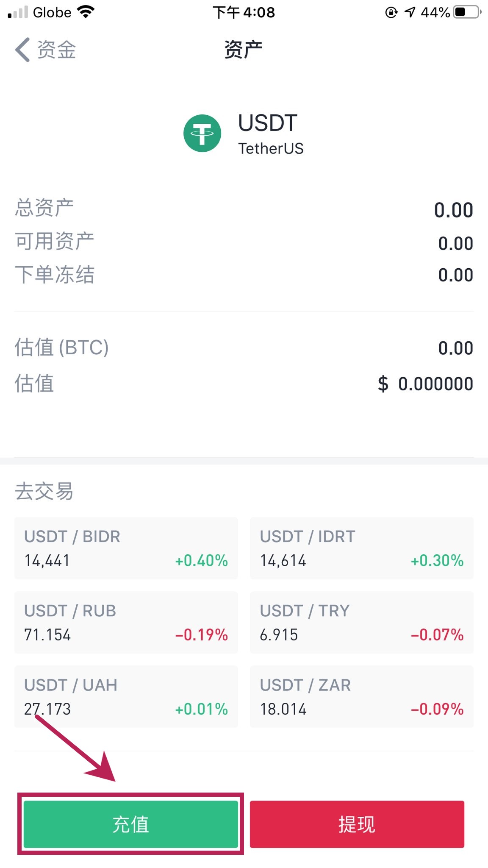Tap the cellular signal bars
Screen dimensions: 488x868
coord(18,12)
